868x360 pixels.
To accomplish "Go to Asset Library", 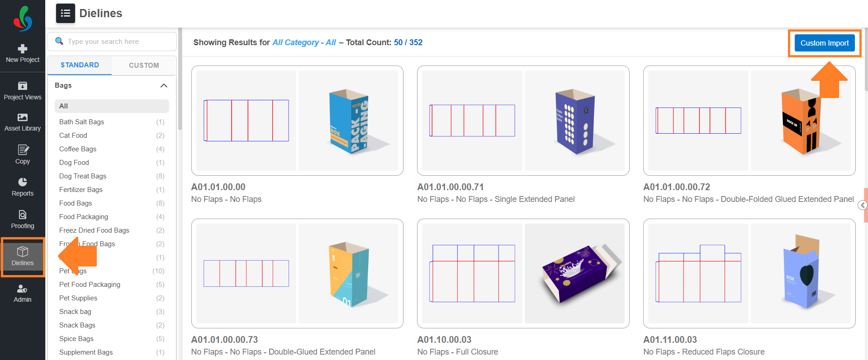I will click(23, 122).
